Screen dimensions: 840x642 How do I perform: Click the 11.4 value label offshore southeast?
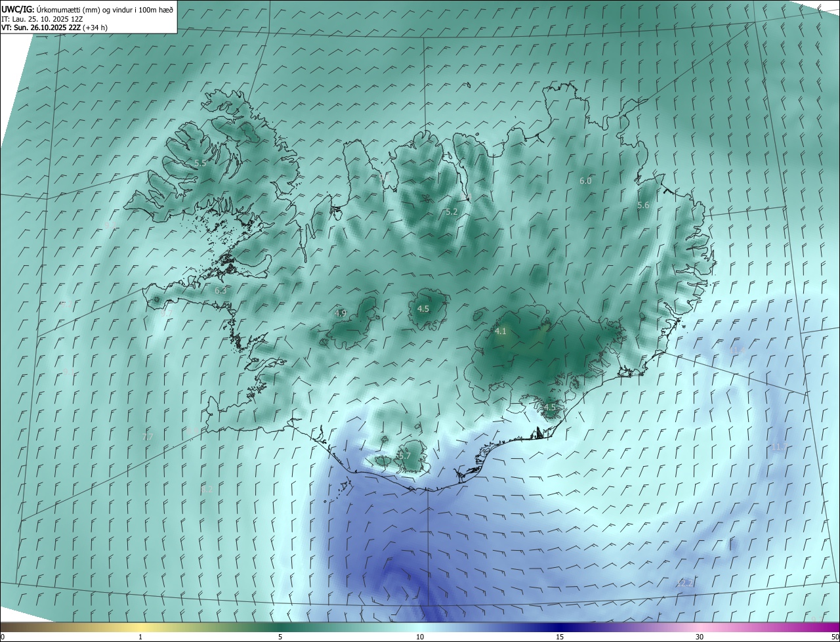coord(738,351)
